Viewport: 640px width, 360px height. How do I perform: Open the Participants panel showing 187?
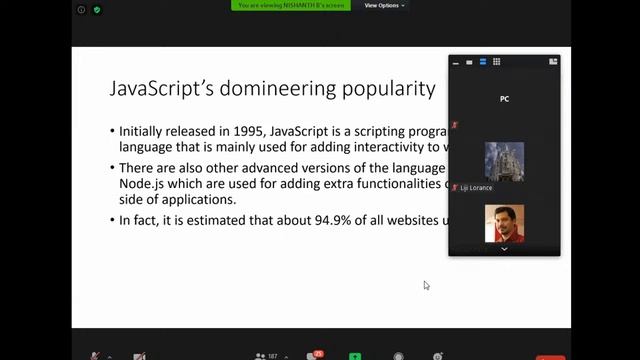[266, 356]
